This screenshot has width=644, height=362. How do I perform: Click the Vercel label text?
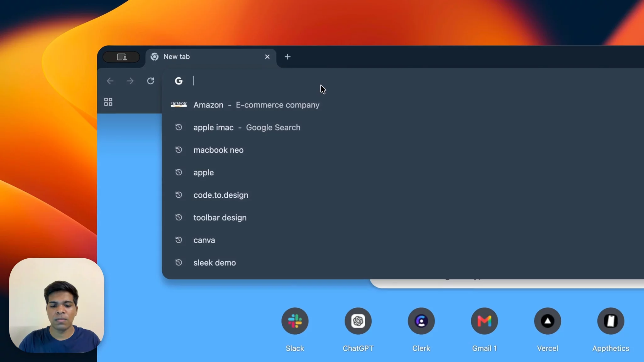tap(548, 348)
